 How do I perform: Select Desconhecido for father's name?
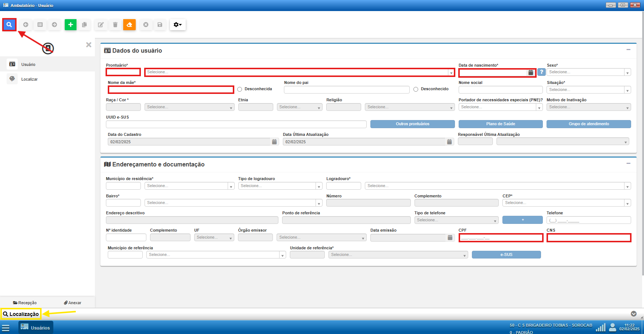click(x=416, y=89)
